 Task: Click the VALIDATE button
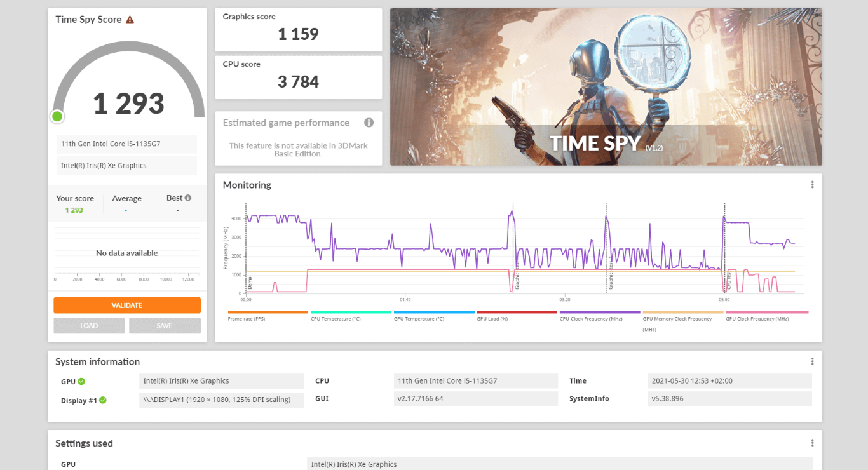point(127,305)
